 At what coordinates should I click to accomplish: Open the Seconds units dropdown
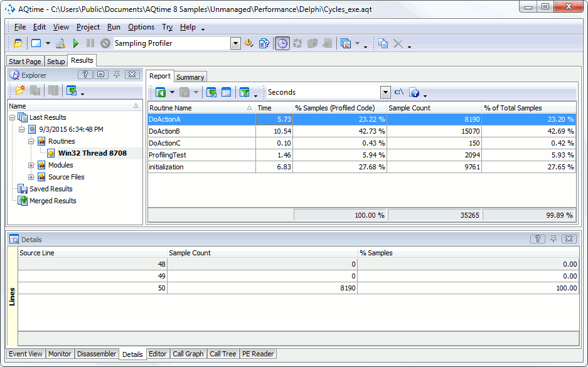pyautogui.click(x=386, y=92)
